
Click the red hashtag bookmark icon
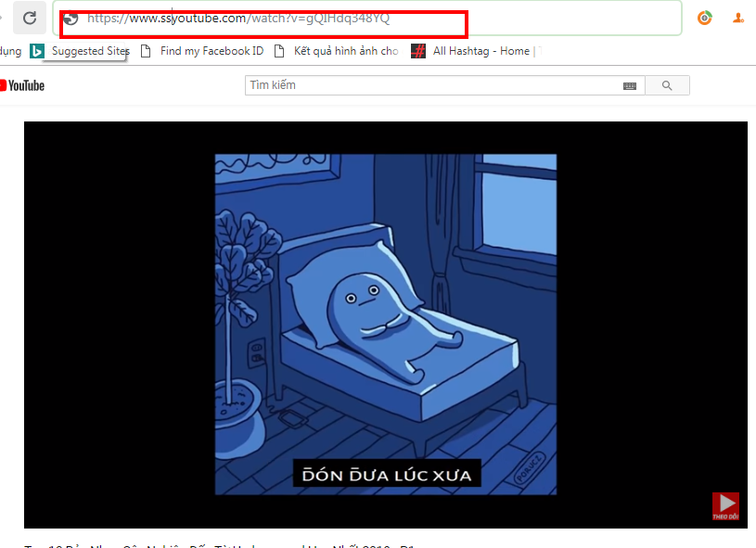click(x=418, y=51)
